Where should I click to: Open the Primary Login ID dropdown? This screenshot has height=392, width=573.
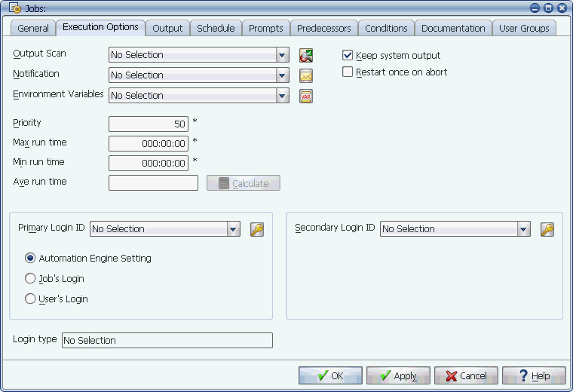(x=233, y=229)
